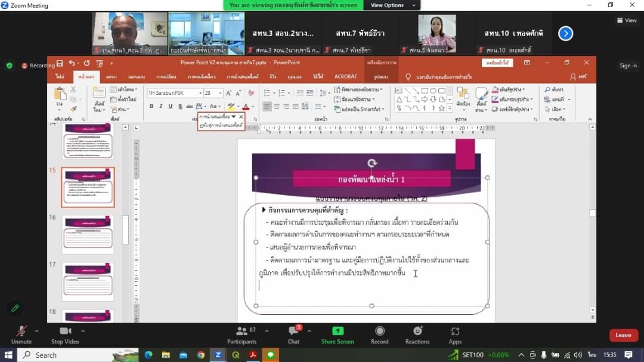Viewport: 644px width, 362px height.
Task: Select slide 16 thumbnail
Action: tap(88, 234)
